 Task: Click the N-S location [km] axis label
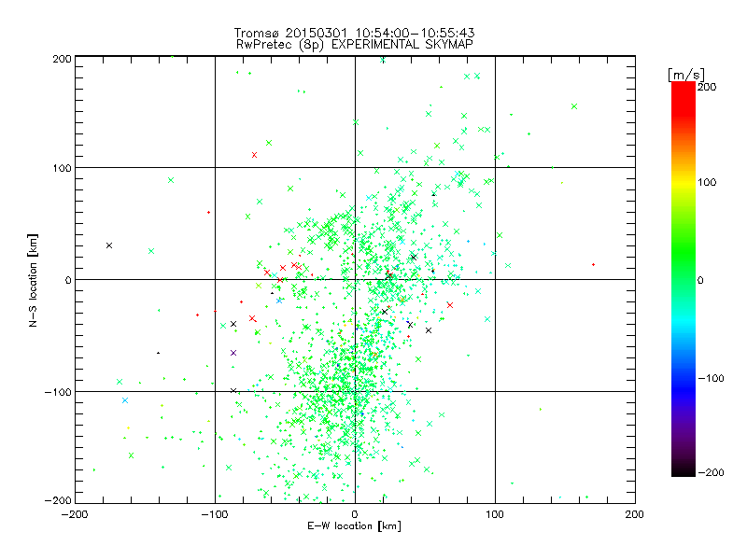click(x=33, y=280)
